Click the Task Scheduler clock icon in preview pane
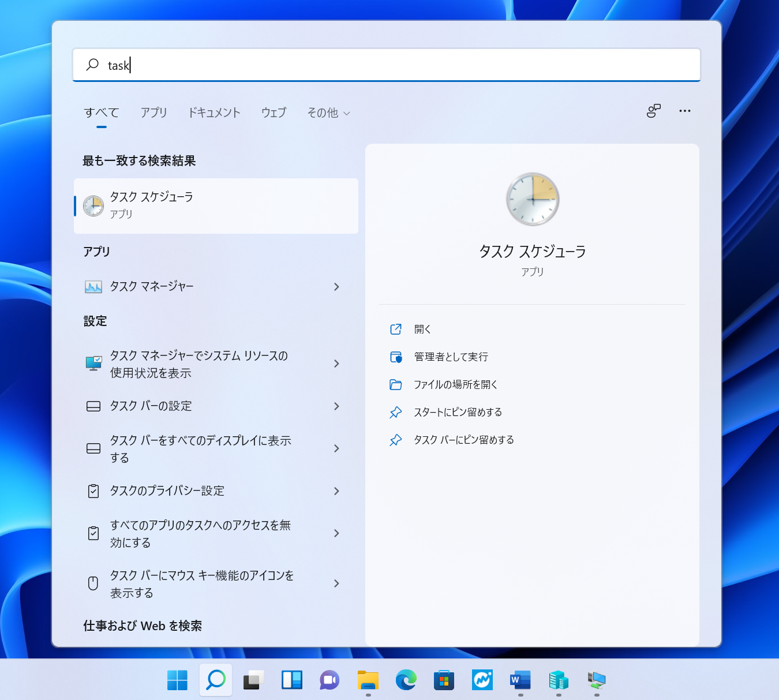 [x=532, y=199]
